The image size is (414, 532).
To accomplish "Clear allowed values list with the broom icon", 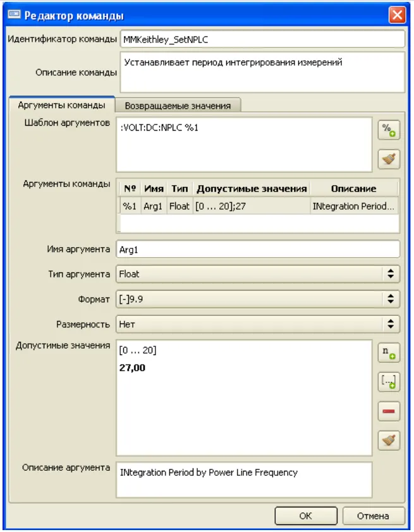I will pos(389,440).
